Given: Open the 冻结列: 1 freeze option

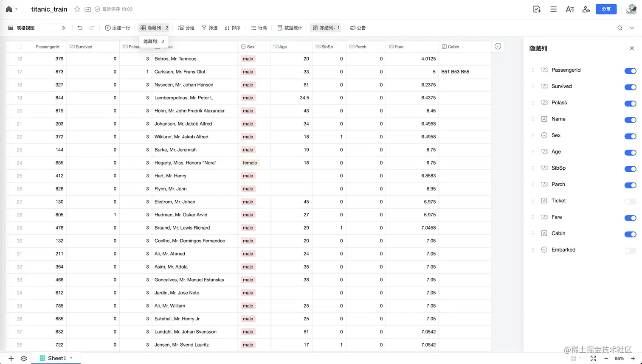Looking at the screenshot, I should coord(326,28).
